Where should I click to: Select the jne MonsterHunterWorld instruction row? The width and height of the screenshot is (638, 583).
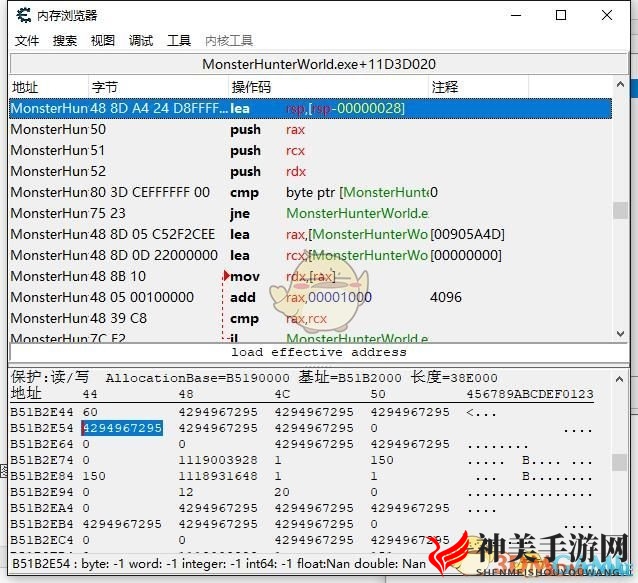point(310,214)
